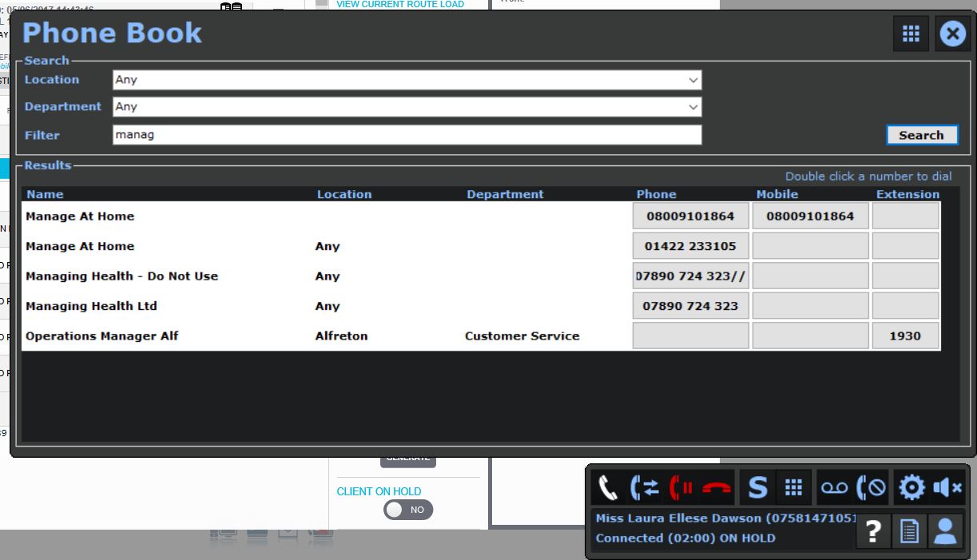Screen dimensions: 977x560
Task: Click the Location column header
Action: 344,194
